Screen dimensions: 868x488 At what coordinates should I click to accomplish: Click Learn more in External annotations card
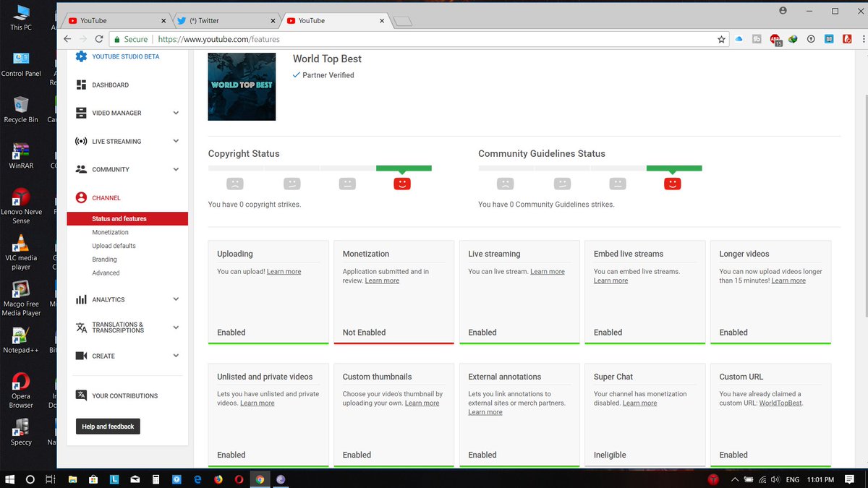(x=485, y=412)
